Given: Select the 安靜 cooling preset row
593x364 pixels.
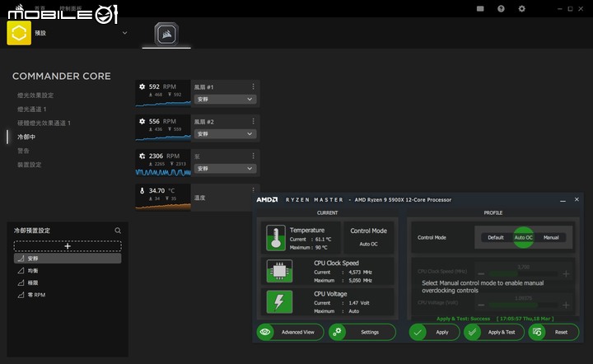Looking at the screenshot, I should [68, 259].
